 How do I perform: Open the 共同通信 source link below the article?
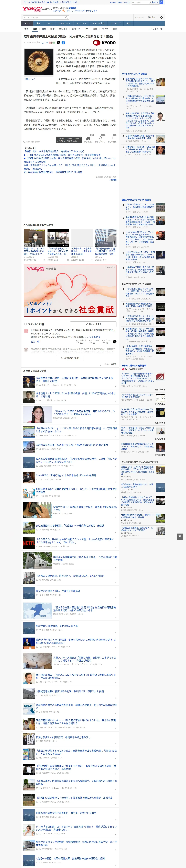(113, 180)
